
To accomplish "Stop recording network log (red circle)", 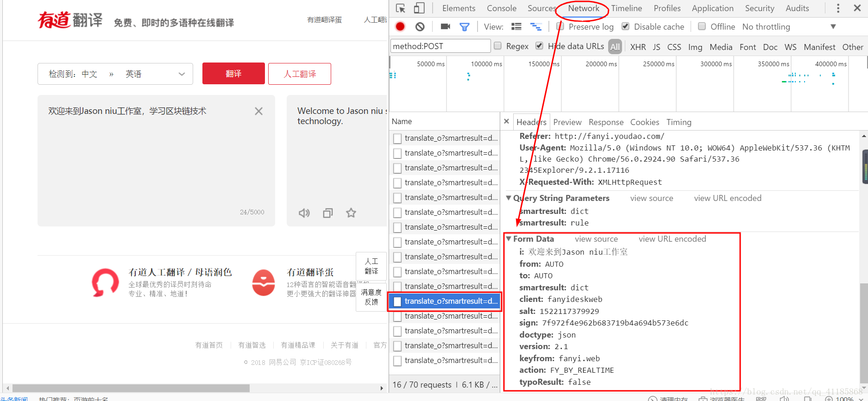I will pos(400,26).
